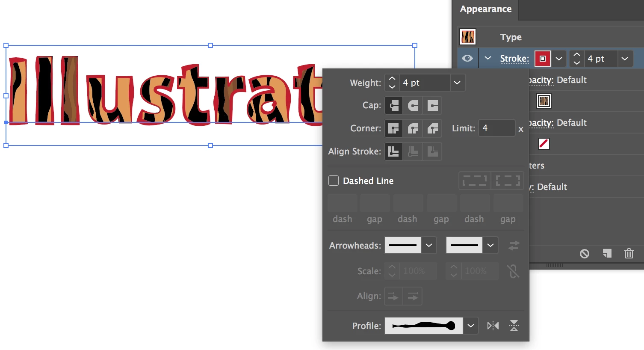Toggle visibility of the Stroke attribute
644x350 pixels.
point(467,58)
